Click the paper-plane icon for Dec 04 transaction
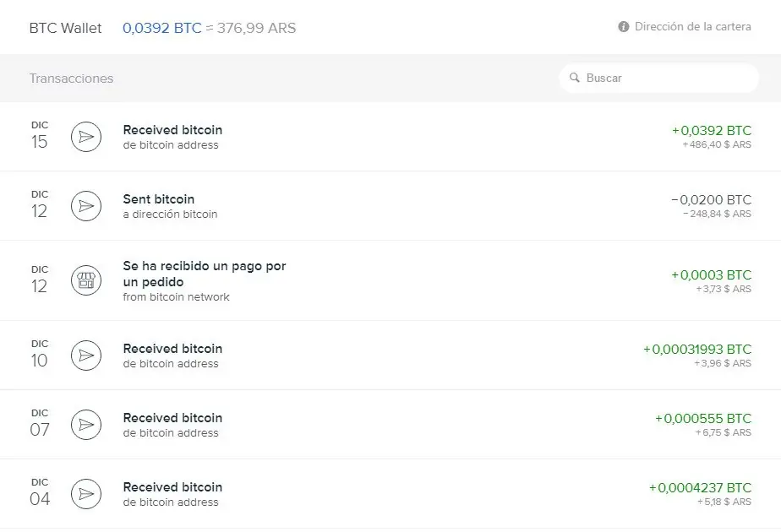Viewport: 781px width, 532px height. [86, 494]
